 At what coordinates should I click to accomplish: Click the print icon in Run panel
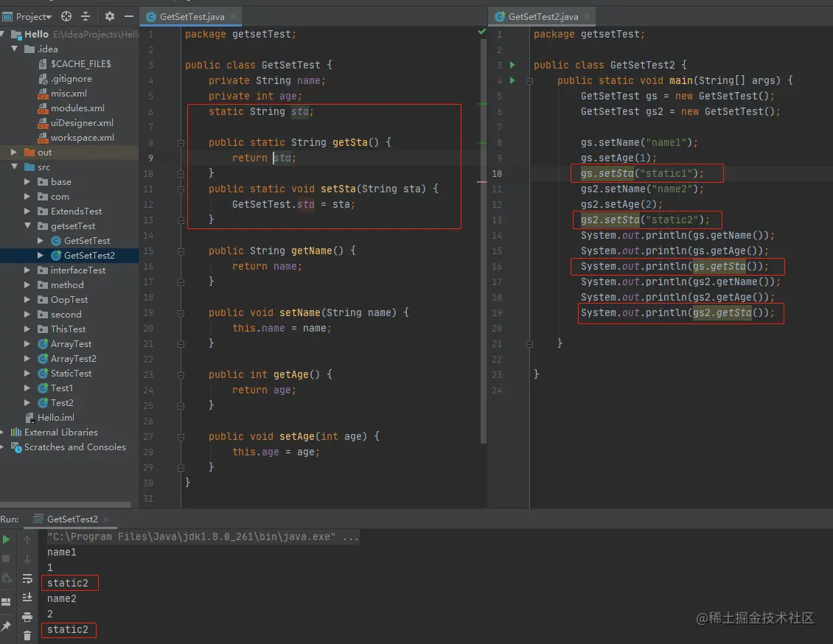27,617
